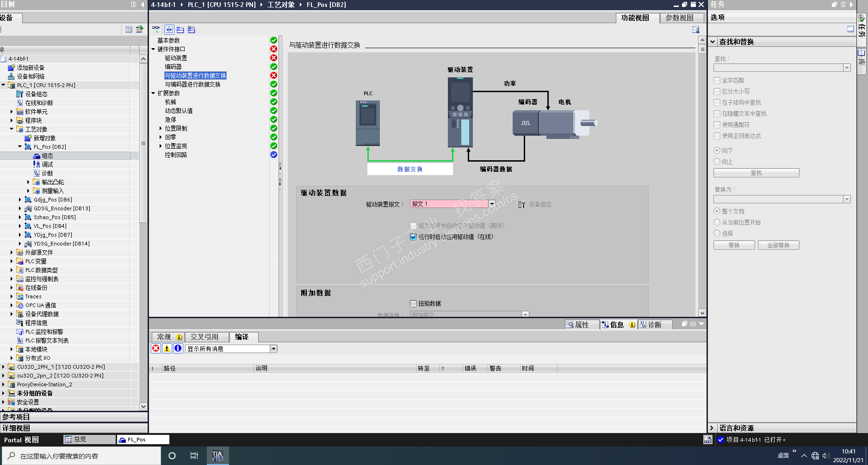
Task: Click the 查找 button
Action: (756, 173)
